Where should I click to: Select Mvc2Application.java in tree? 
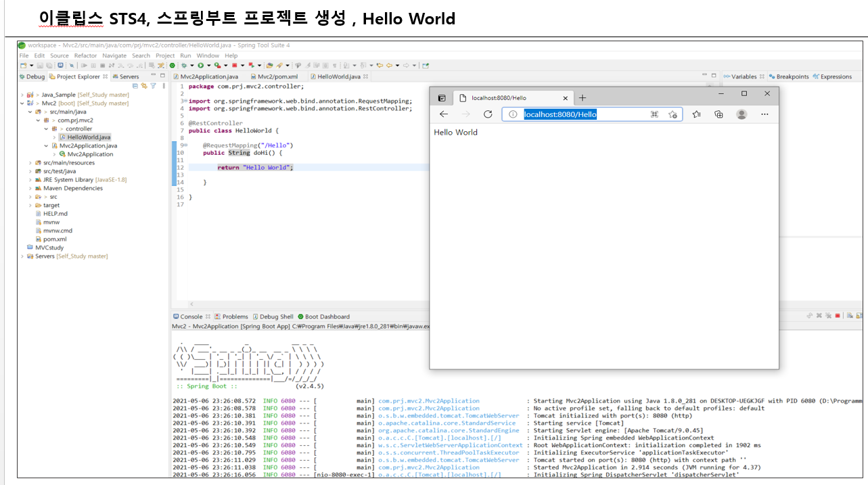[x=84, y=145]
